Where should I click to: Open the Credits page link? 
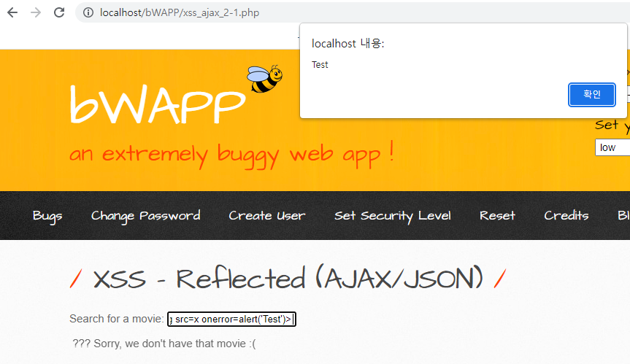[x=566, y=215]
